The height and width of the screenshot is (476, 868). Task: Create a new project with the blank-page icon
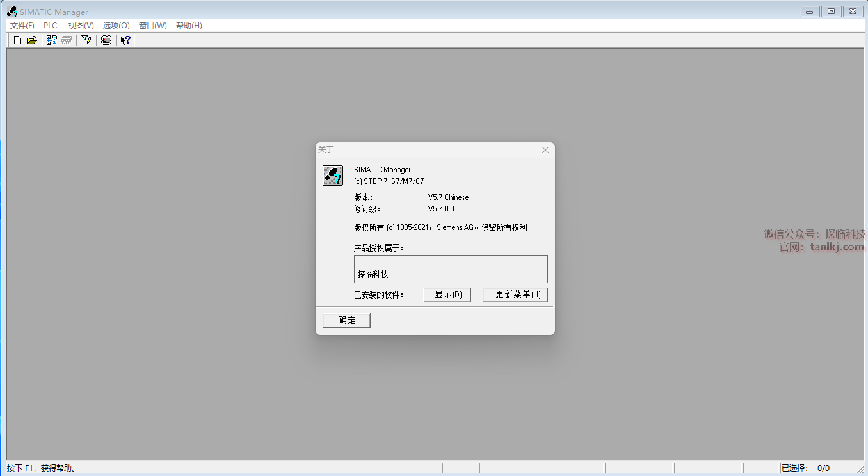[18, 40]
